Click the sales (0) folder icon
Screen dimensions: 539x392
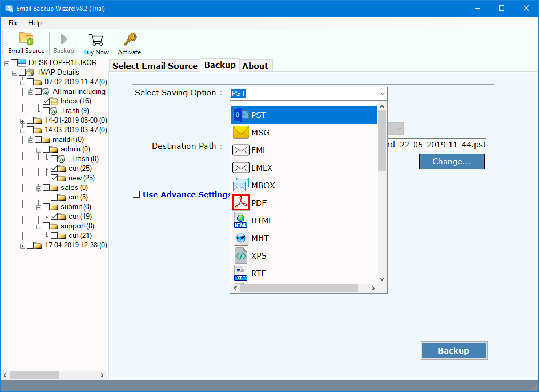pos(54,188)
